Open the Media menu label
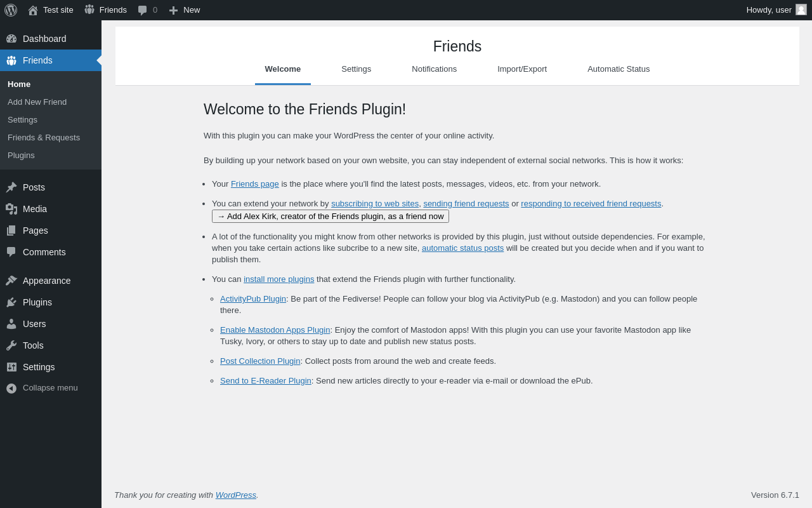Image resolution: width=812 pixels, height=508 pixels. pos(35,209)
